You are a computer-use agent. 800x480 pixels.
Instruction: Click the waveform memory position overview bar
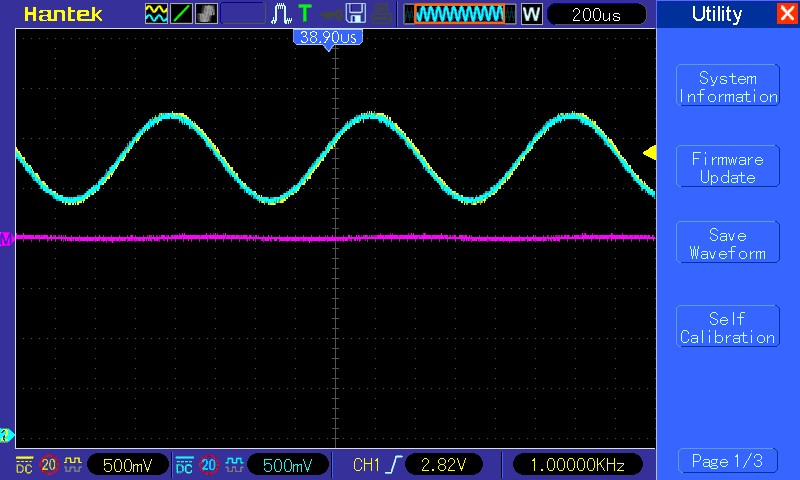point(460,14)
